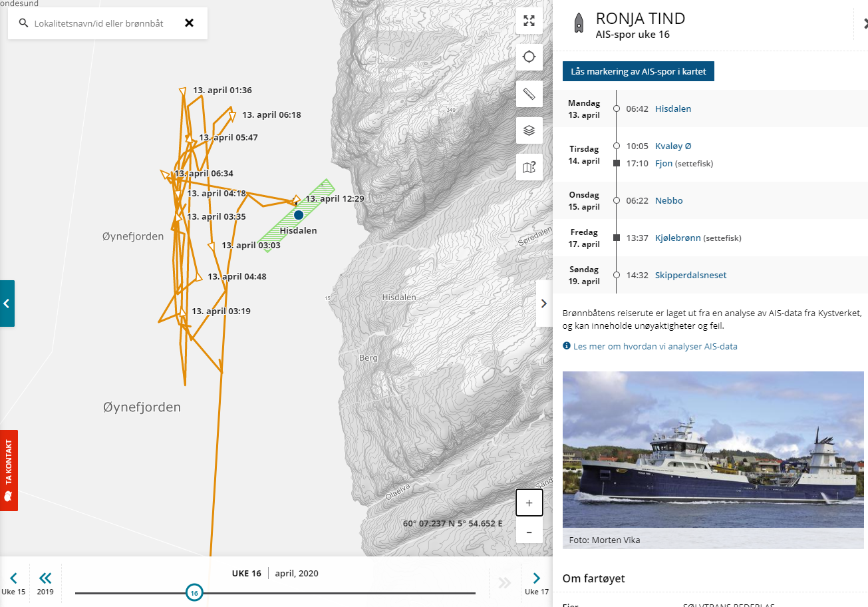Click the 13. april 05:47 track label
This screenshot has height=607, width=868.
pos(228,137)
